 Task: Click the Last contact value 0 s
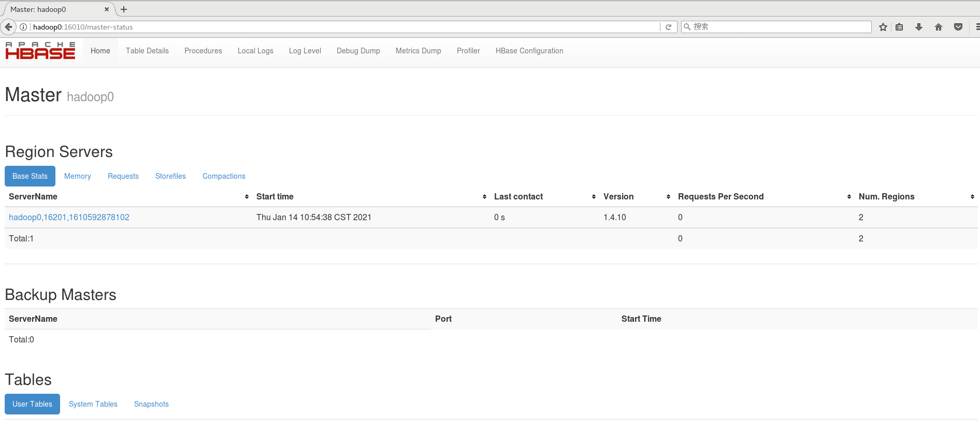click(499, 218)
